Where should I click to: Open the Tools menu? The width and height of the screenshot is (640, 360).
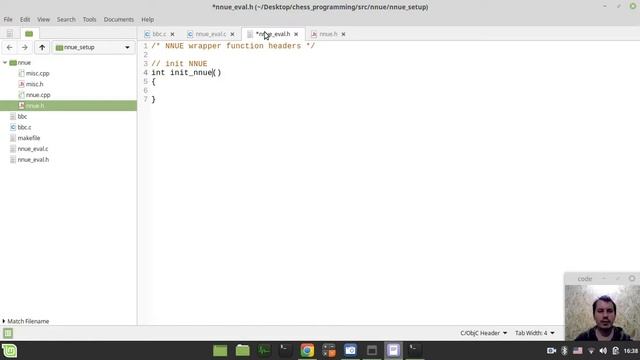pos(89,20)
